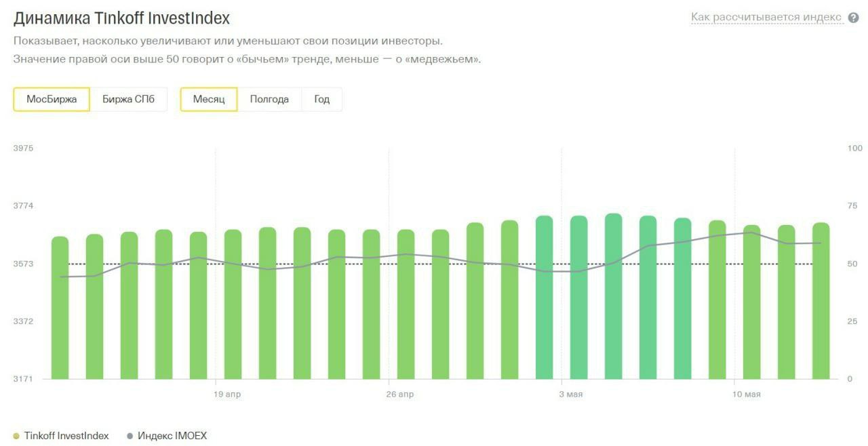Switch the period to Полгода

pyautogui.click(x=269, y=100)
